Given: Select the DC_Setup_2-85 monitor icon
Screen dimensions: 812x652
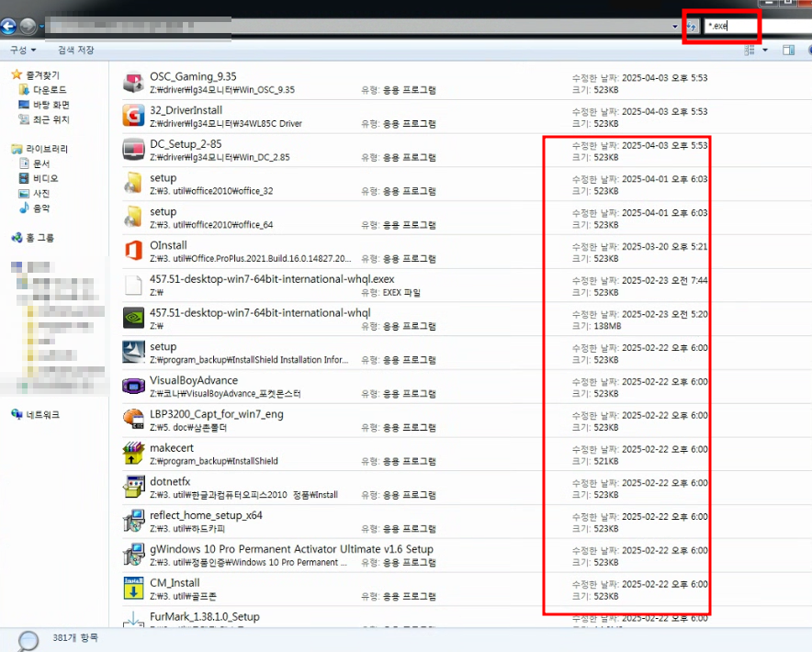Looking at the screenshot, I should [x=133, y=150].
